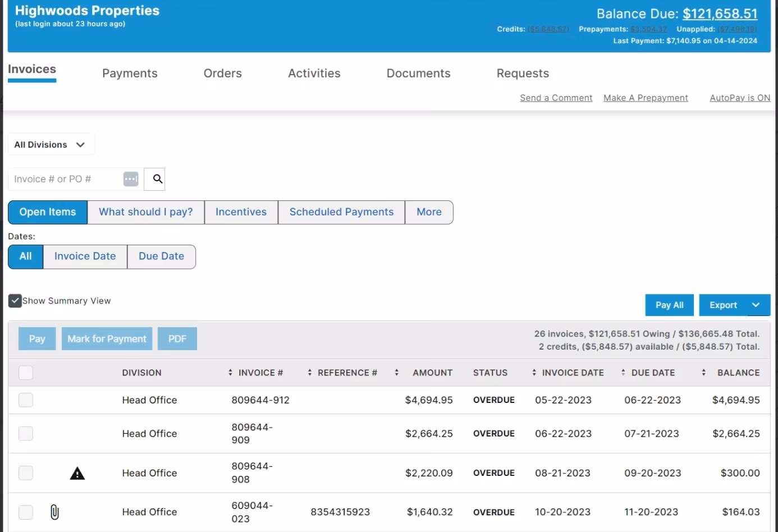Click the $164.03 balance cell
The image size is (778, 532).
(741, 512)
